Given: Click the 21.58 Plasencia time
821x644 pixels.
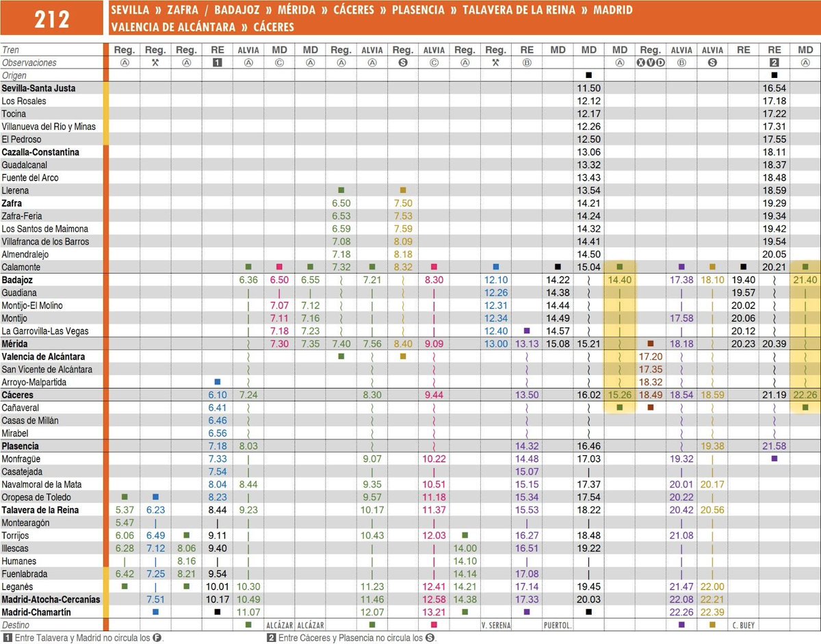Looking at the screenshot, I should (x=774, y=446).
